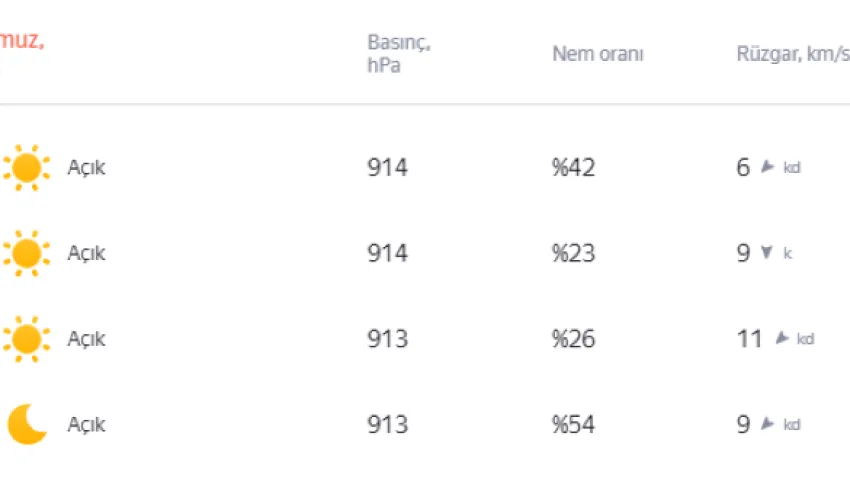850x478 pixels.
Task: Click the wind direction arrow beside 6
Action: [x=768, y=168]
